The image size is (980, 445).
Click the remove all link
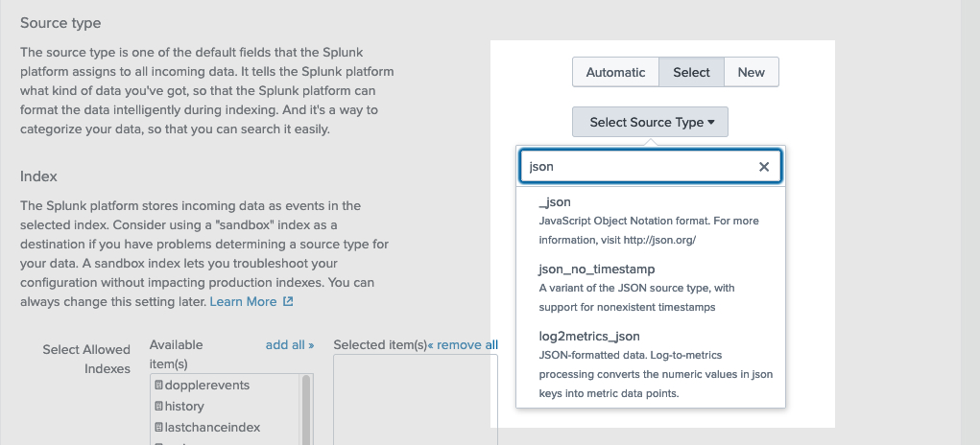[464, 345]
